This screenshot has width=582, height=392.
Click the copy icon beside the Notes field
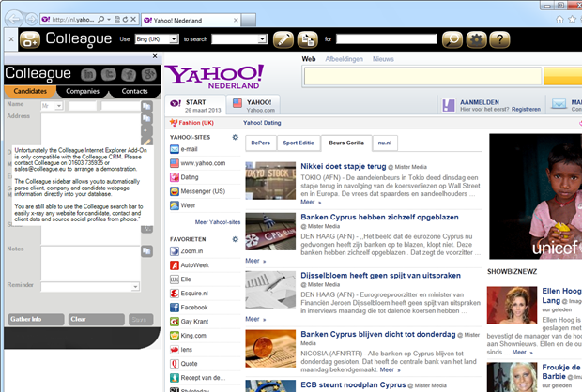147,251
